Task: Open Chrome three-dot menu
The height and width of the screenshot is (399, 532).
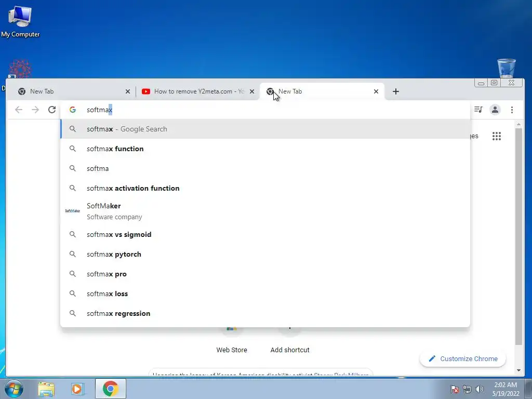Action: pos(512,110)
